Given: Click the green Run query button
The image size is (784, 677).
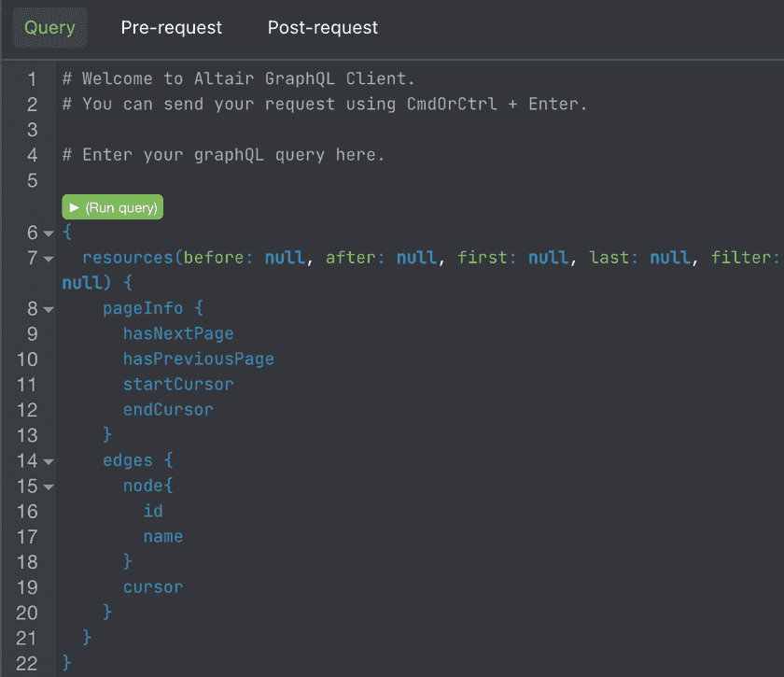Looking at the screenshot, I should coord(113,206).
